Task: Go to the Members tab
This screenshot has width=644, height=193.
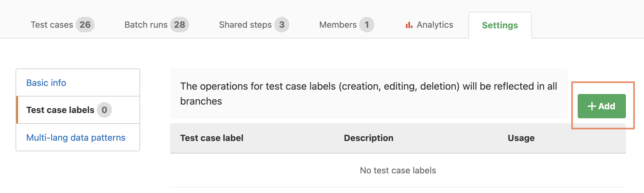Action: point(347,25)
